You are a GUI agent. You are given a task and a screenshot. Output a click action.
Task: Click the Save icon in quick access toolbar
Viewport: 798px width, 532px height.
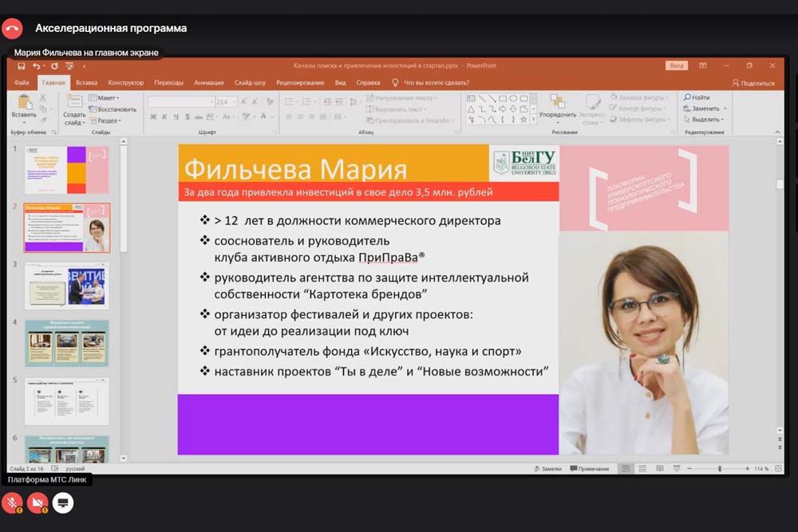click(x=22, y=66)
